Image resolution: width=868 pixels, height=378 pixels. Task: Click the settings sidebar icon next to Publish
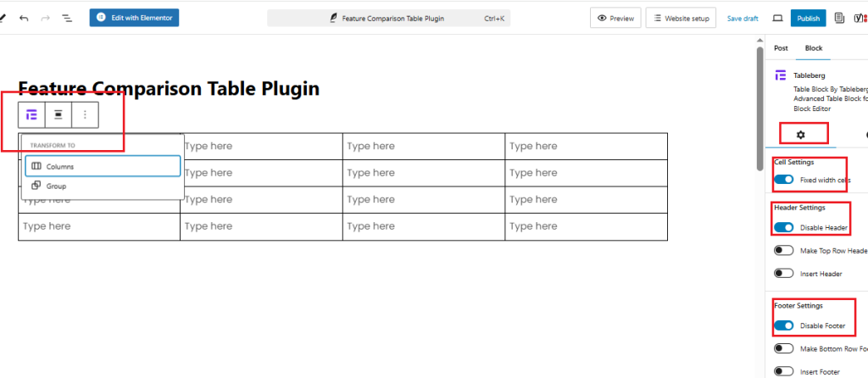(840, 19)
